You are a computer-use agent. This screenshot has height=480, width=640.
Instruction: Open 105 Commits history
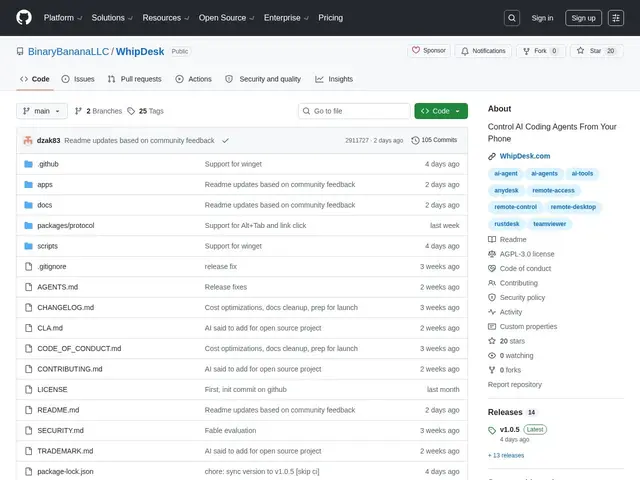pyautogui.click(x=434, y=140)
